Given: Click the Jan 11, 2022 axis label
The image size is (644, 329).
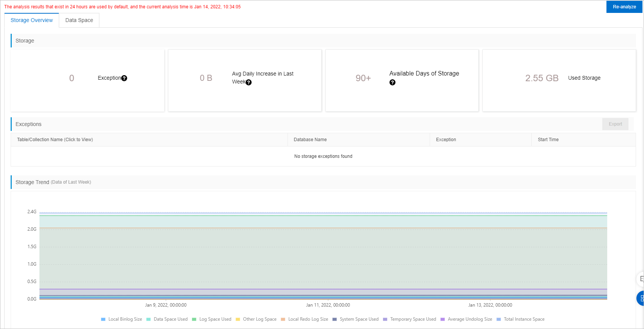Looking at the screenshot, I should coord(328,305).
